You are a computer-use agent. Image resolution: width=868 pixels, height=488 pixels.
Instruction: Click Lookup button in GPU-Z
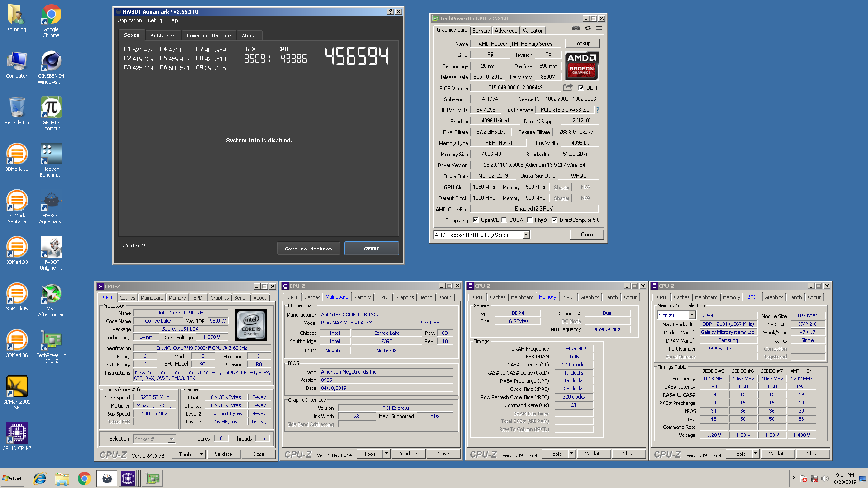[x=582, y=43]
